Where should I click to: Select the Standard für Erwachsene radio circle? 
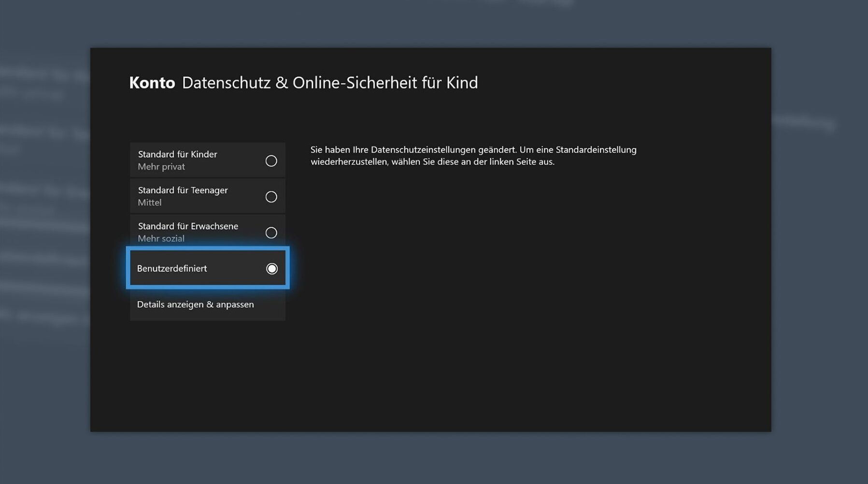[x=271, y=233]
